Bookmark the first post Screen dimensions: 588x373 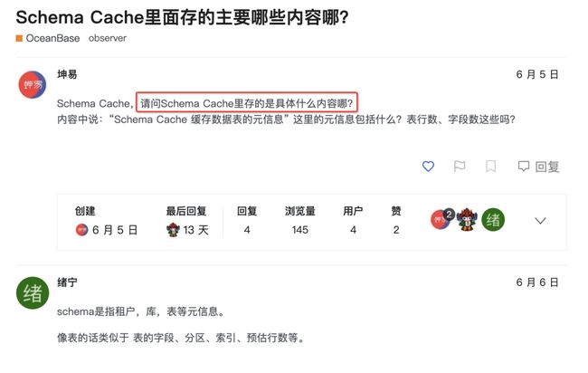pyautogui.click(x=490, y=167)
